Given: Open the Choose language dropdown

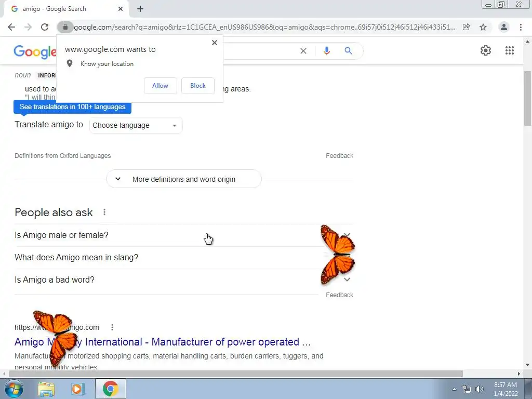Looking at the screenshot, I should [x=136, y=125].
